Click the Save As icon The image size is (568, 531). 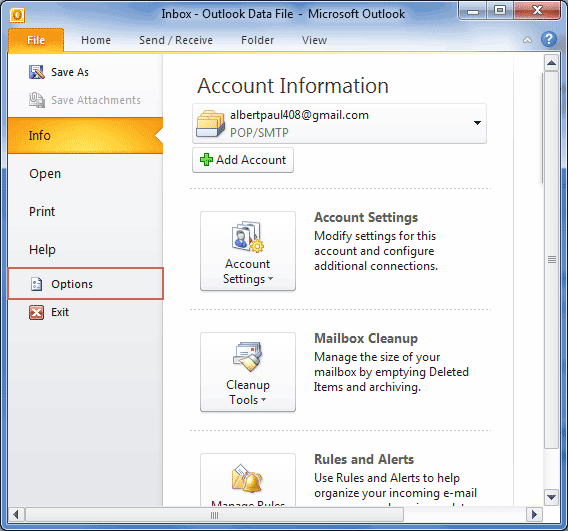click(37, 72)
